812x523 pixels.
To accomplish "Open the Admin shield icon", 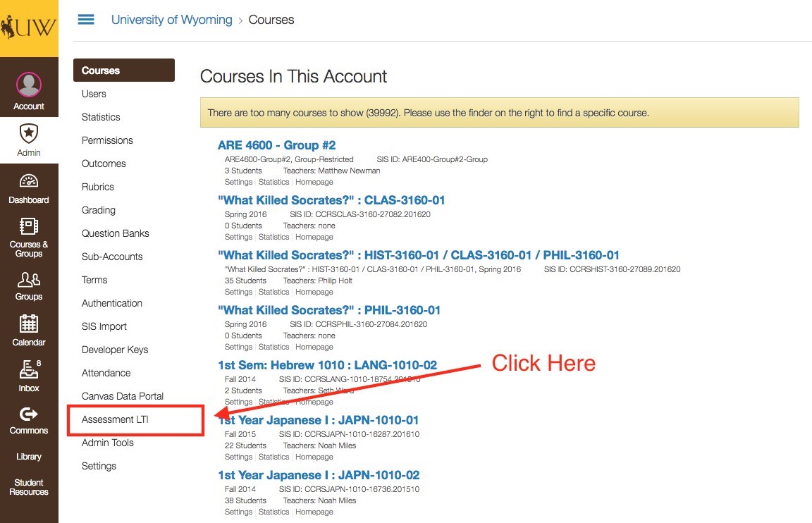I will click(x=29, y=134).
